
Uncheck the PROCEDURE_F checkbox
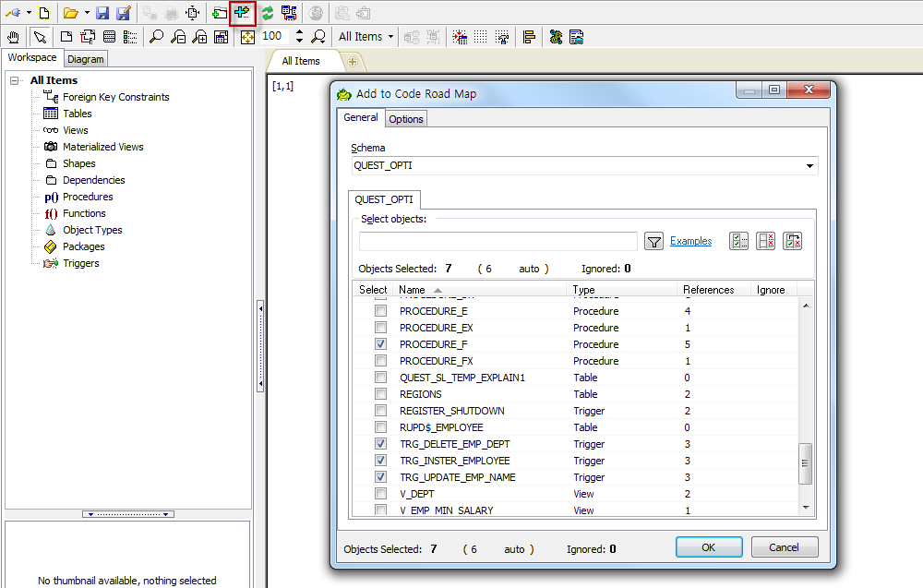380,344
